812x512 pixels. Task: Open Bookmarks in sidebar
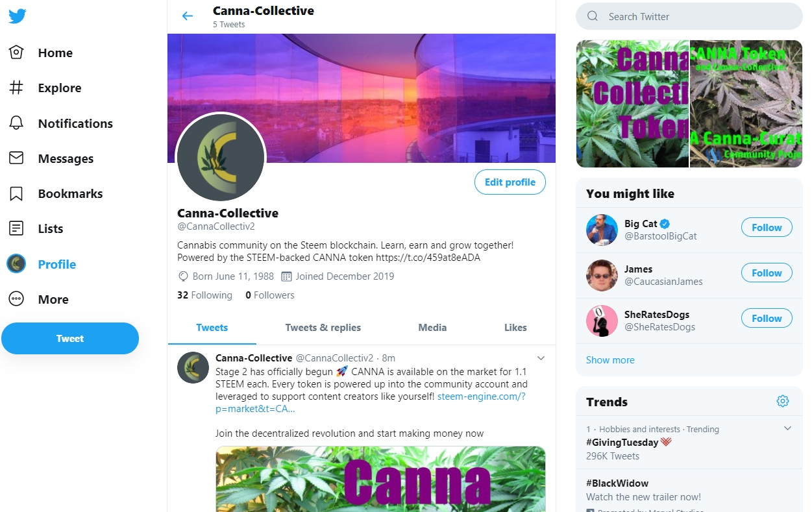[x=56, y=193]
